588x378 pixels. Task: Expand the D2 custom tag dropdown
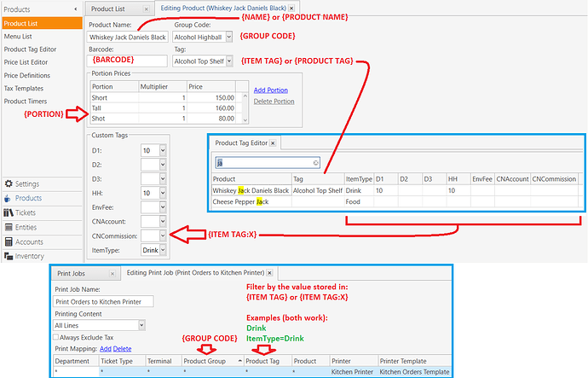pos(163,165)
